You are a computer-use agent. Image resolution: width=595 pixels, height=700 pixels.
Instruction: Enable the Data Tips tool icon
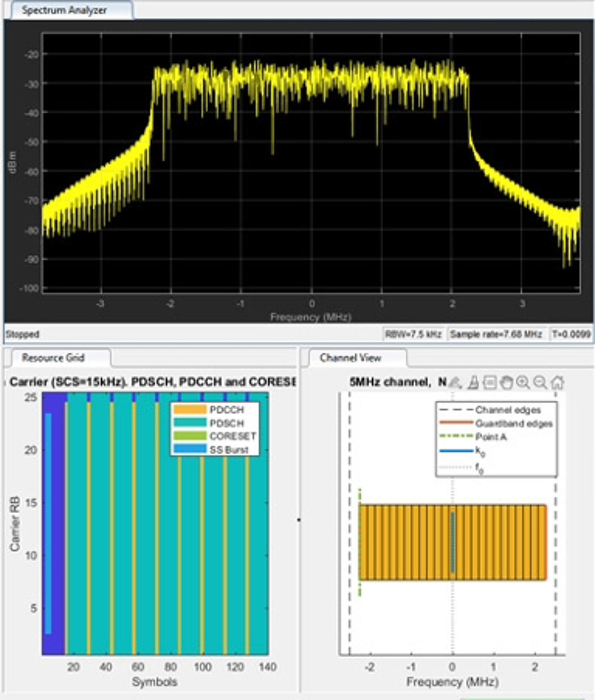[490, 383]
